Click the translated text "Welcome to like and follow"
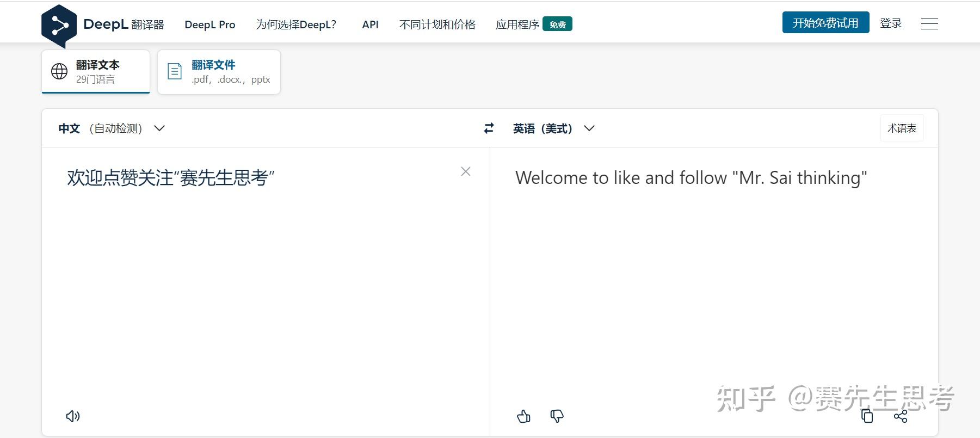 [621, 178]
